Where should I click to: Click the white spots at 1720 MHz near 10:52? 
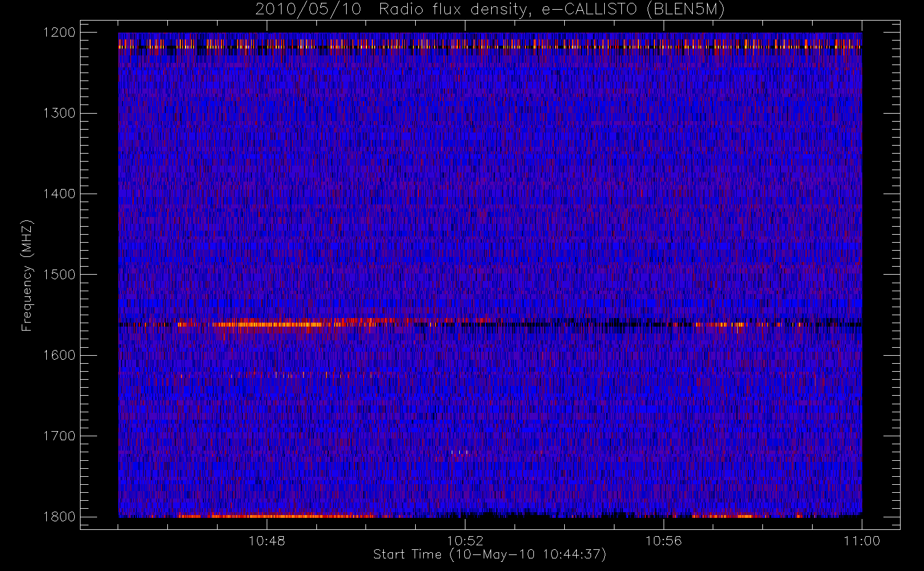460,452
